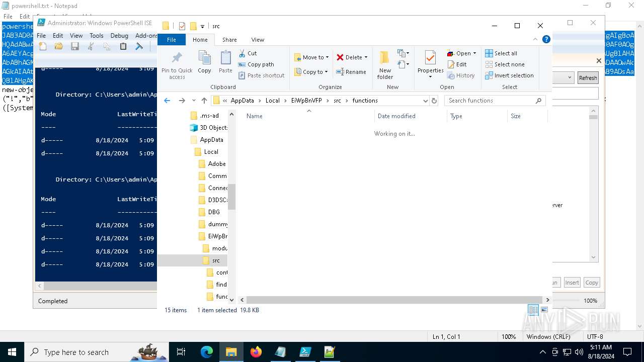The width and height of the screenshot is (644, 362).
Task: Click Clear console icon in PowerShell ISE
Action: coord(139,46)
